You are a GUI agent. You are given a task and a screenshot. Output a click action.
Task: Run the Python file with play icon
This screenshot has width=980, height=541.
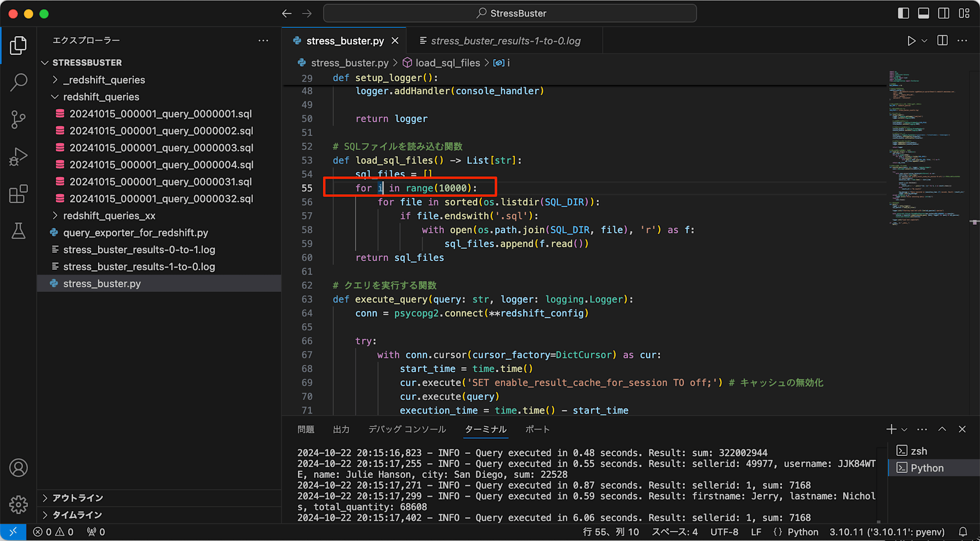point(911,41)
